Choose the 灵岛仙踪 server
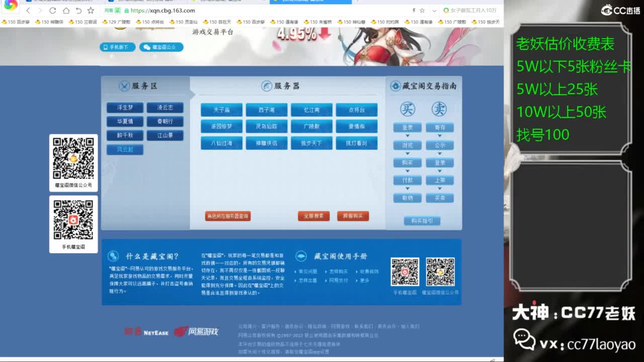644x362 pixels. pyautogui.click(x=267, y=126)
